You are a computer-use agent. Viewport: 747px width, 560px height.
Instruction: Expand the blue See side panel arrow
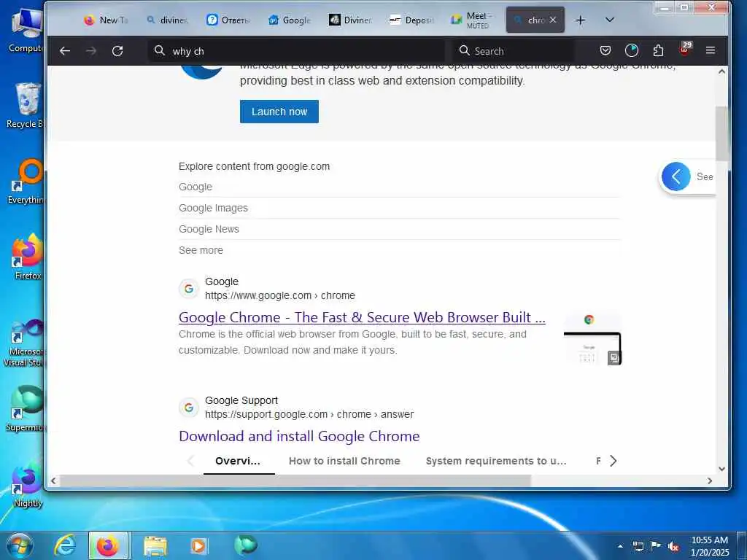676,176
